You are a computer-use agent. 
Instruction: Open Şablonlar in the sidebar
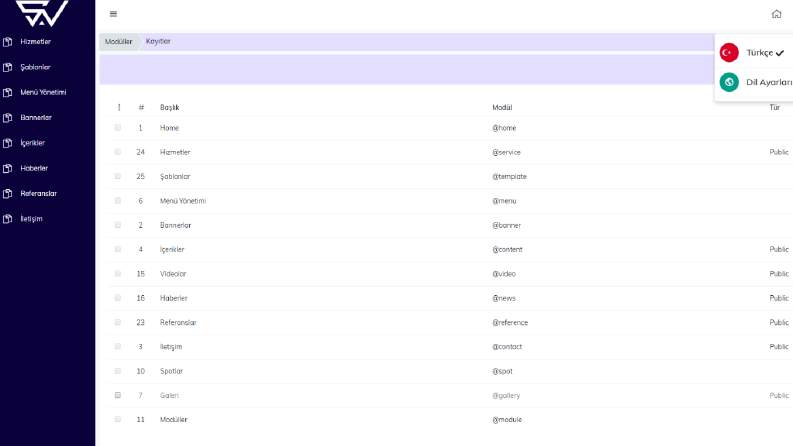coord(35,67)
